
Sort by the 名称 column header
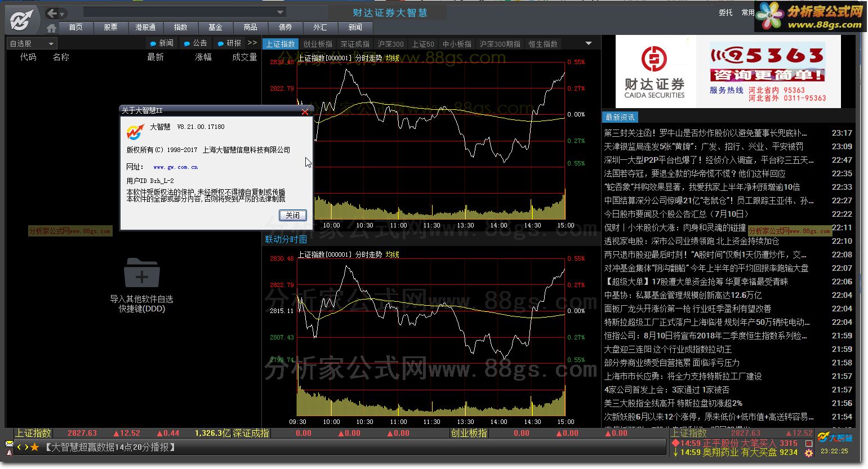tap(61, 57)
